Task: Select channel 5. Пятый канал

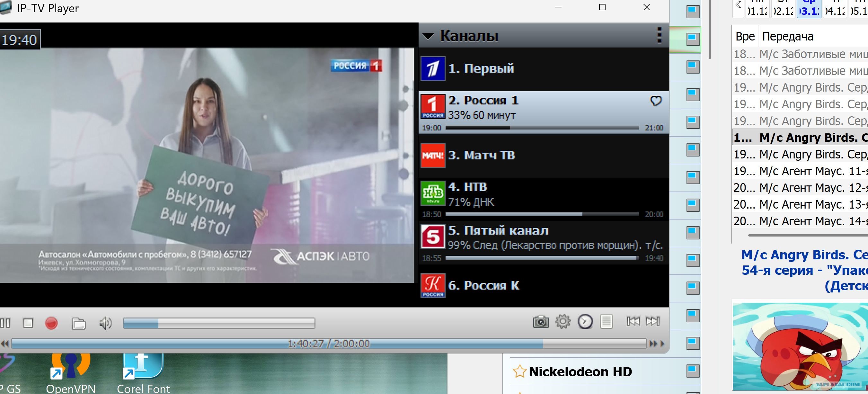Action: pyautogui.click(x=544, y=243)
